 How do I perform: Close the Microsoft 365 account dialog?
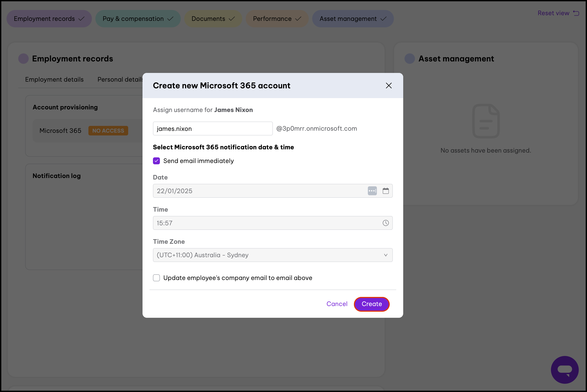389,86
